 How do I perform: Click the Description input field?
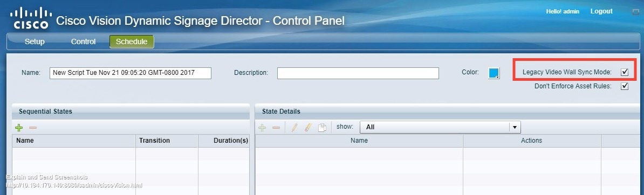tap(358, 73)
